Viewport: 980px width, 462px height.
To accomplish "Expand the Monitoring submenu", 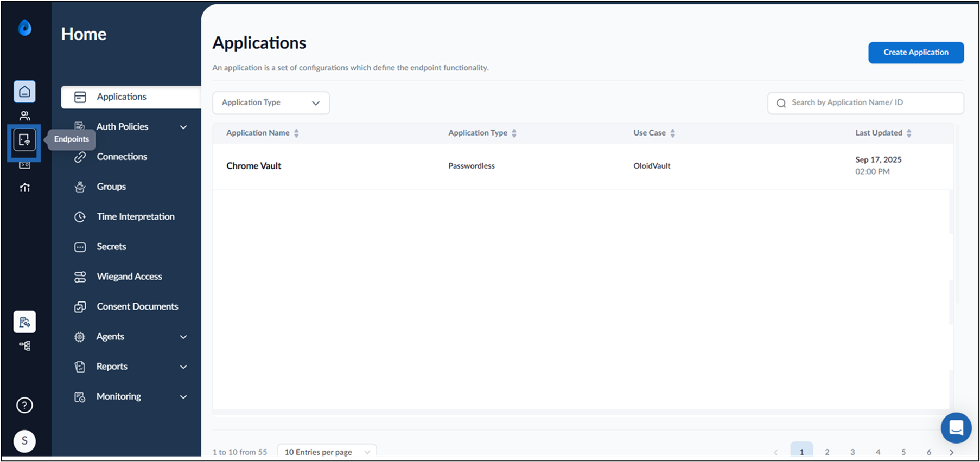I will coord(183,397).
